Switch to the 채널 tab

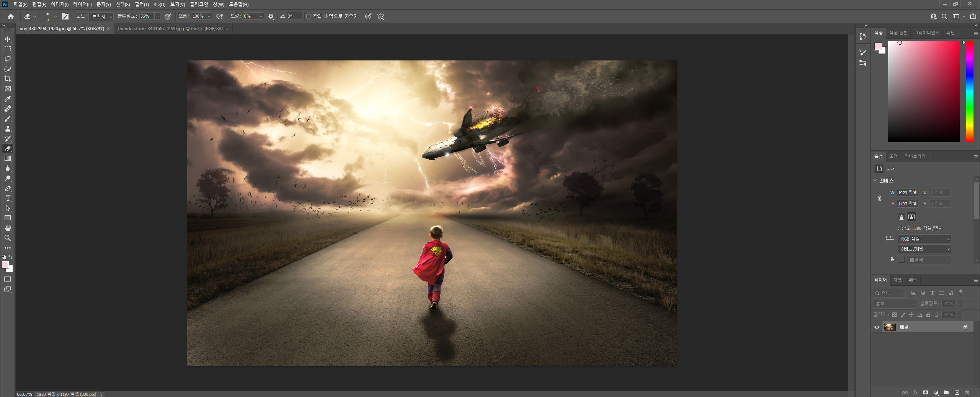pos(898,280)
